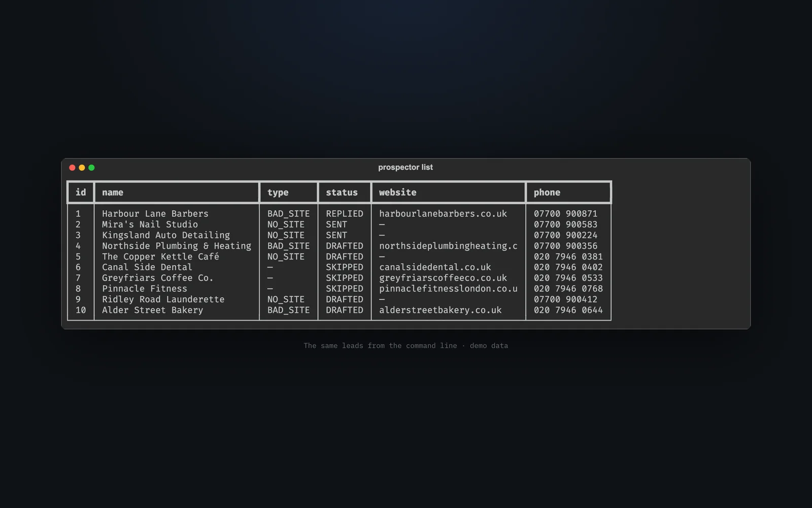Click the green maximize window button
This screenshot has width=812, height=508.
click(91, 168)
